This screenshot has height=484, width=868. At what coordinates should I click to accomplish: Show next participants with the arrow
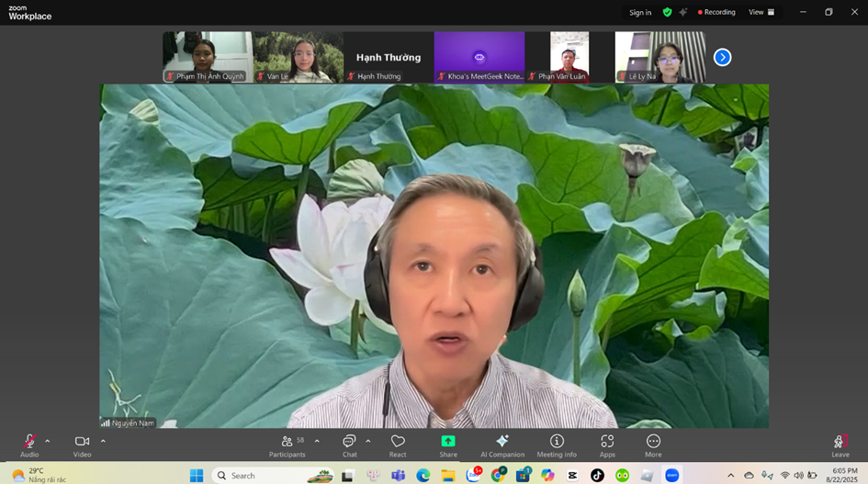[723, 57]
